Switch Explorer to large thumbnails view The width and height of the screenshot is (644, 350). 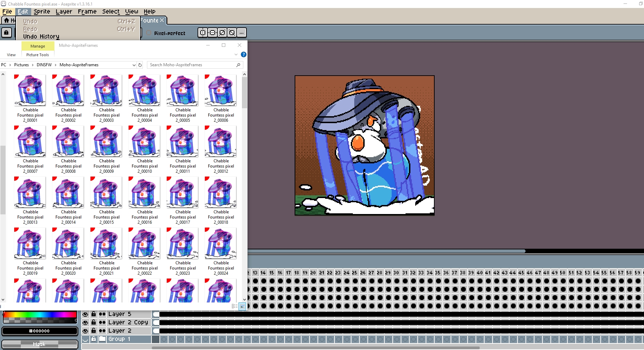(x=242, y=306)
